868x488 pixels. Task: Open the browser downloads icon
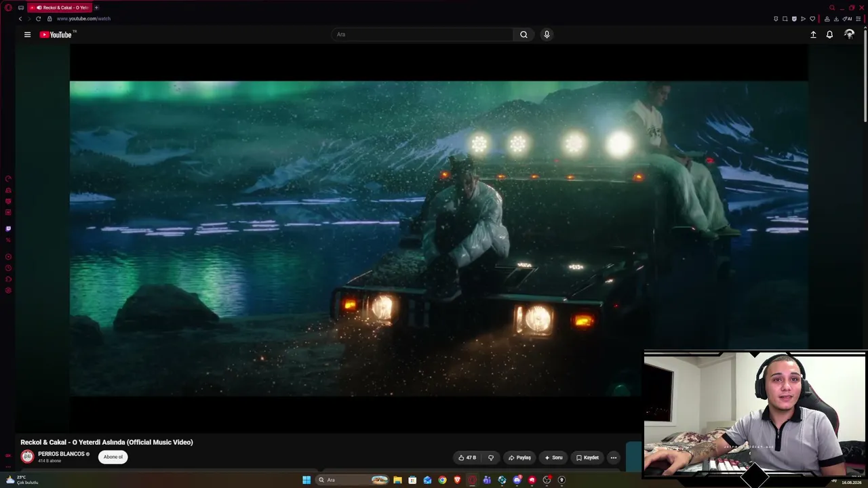point(836,19)
